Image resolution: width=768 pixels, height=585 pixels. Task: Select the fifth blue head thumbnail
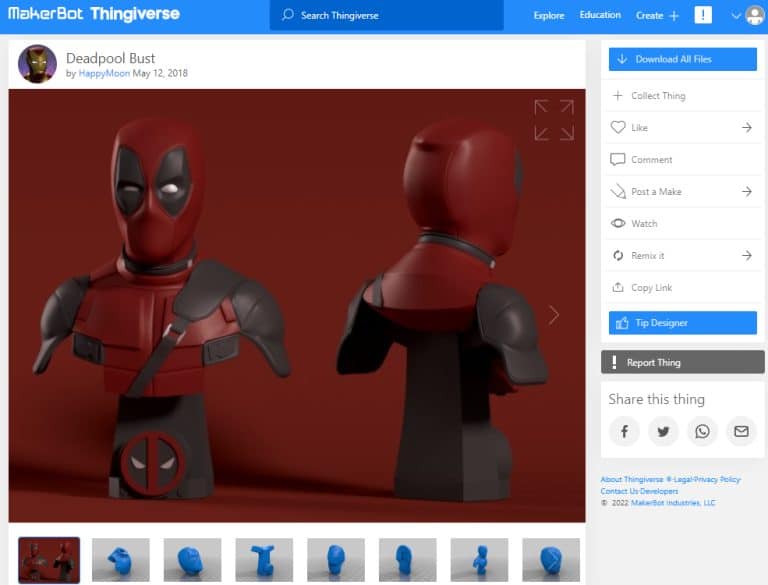tap(336, 560)
